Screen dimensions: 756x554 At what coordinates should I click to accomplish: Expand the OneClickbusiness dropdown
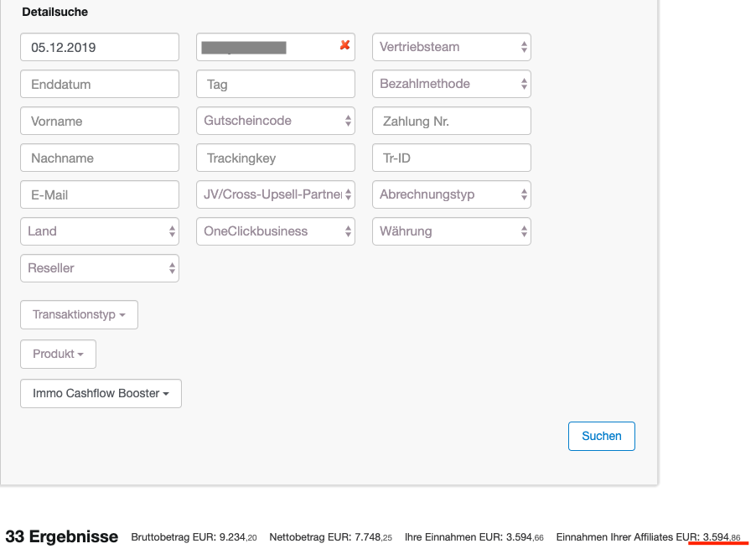275,231
